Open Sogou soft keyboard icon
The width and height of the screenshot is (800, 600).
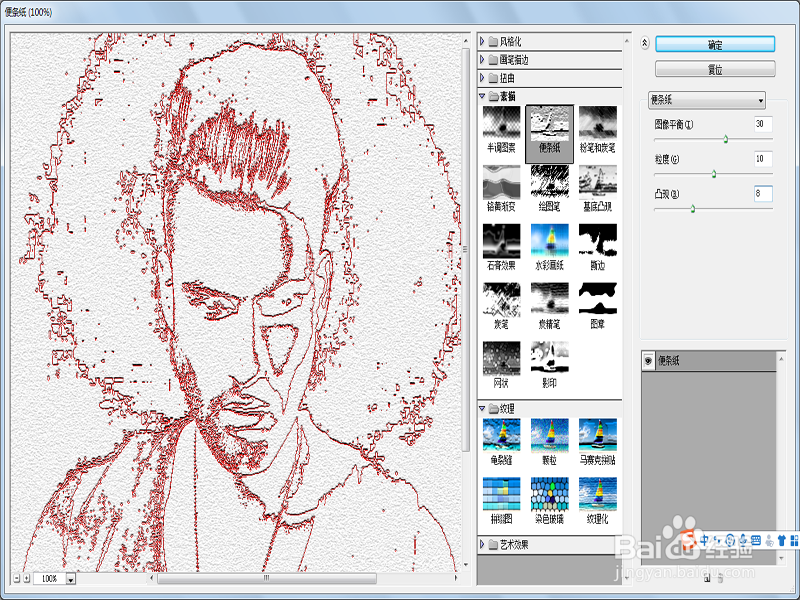[756, 540]
